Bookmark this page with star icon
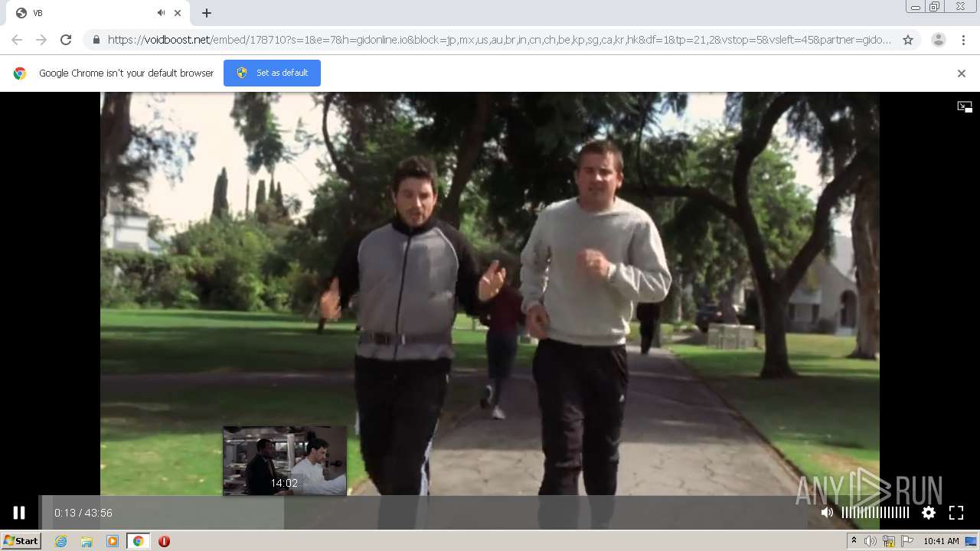This screenshot has width=980, height=551. coord(908,40)
